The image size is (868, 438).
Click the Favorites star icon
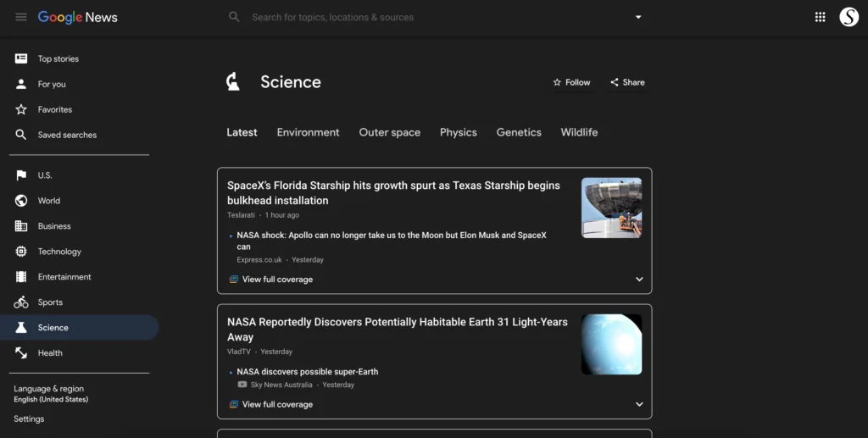(x=21, y=109)
